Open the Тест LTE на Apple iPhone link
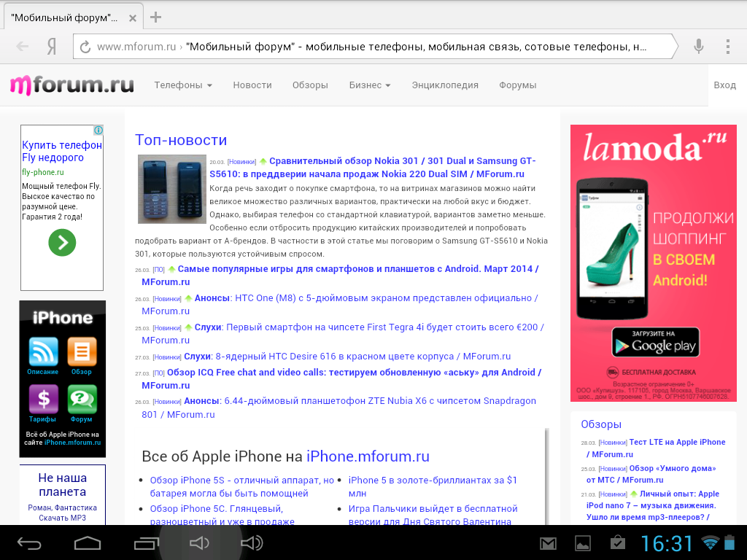Image resolution: width=747 pixels, height=560 pixels. pyautogui.click(x=656, y=448)
